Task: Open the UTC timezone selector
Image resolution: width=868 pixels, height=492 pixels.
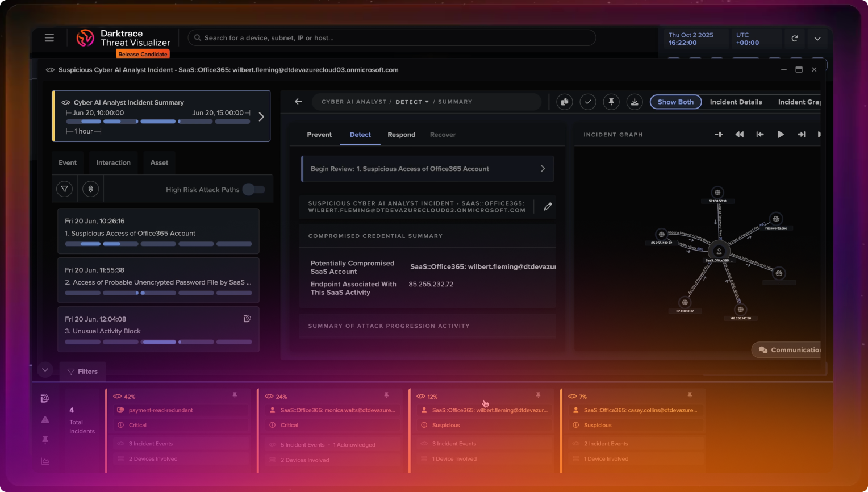Action: (x=748, y=39)
